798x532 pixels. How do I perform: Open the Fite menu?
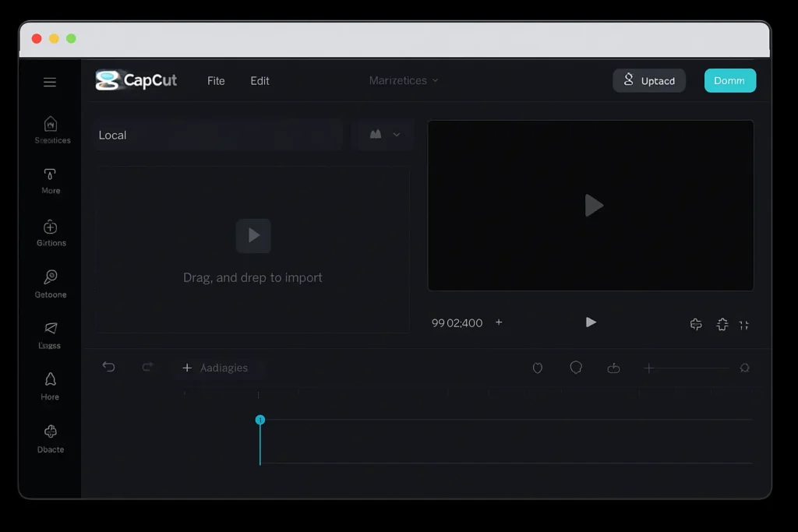[x=216, y=81]
